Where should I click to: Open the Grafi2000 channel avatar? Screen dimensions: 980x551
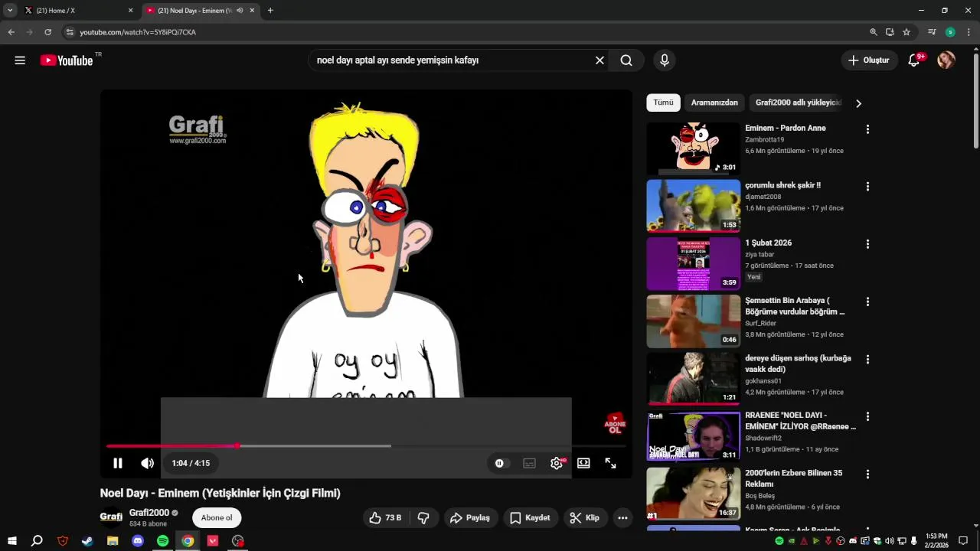pyautogui.click(x=111, y=517)
